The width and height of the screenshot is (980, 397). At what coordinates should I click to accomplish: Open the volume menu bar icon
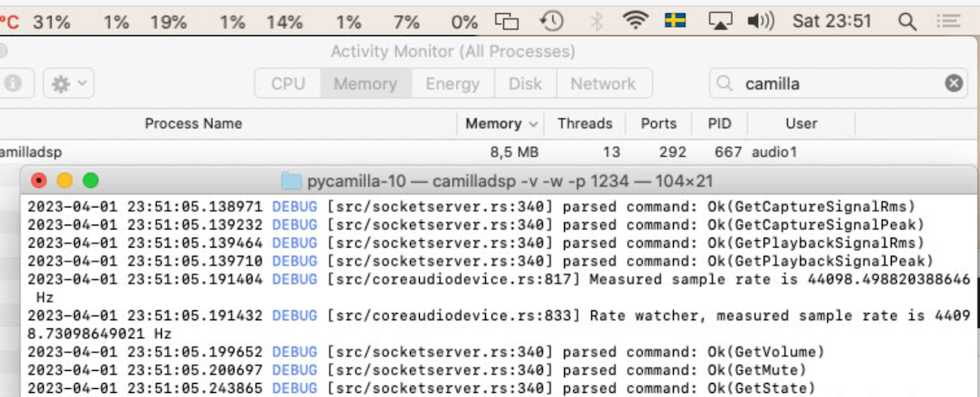point(760,21)
